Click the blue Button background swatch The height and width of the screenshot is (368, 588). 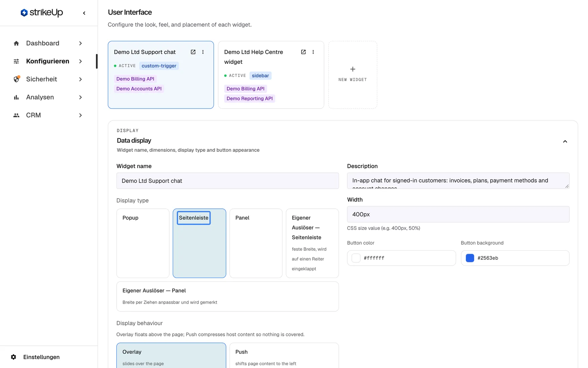470,258
